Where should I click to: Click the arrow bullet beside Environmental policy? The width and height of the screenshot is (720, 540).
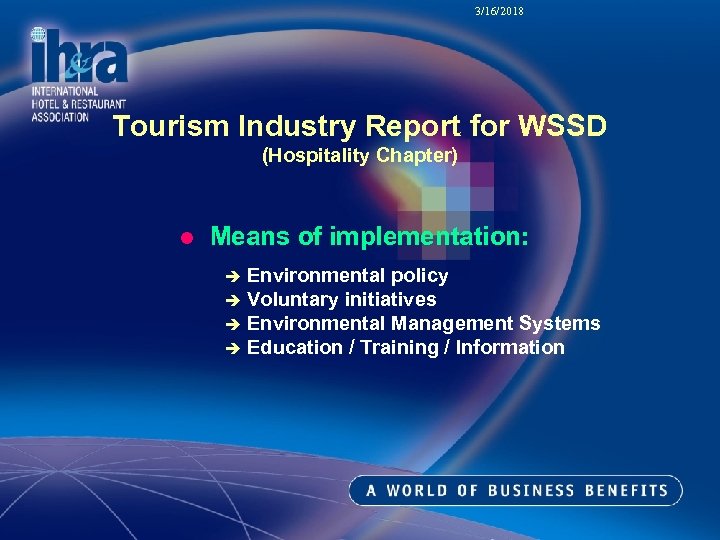[x=233, y=276]
